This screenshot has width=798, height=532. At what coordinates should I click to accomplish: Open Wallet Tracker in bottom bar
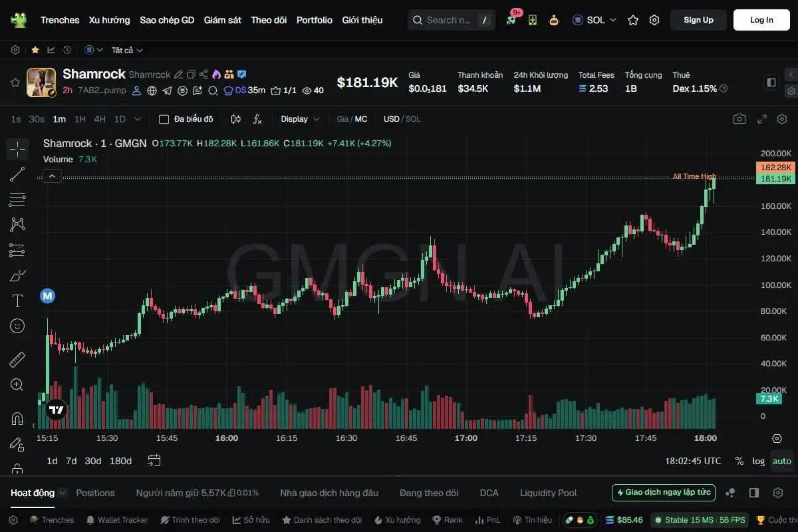point(116,520)
